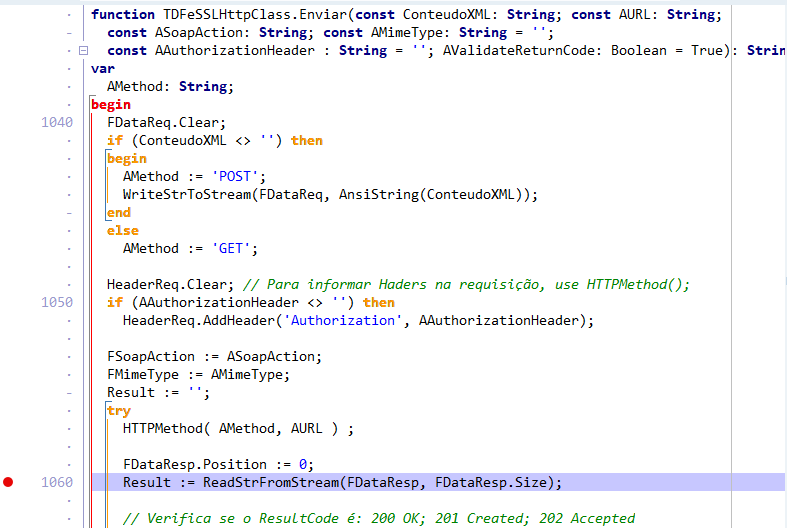Click gutter line number 1060
The image size is (787, 528).
57,482
